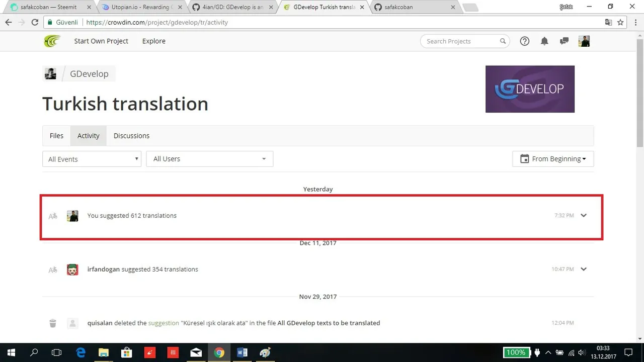Open the quisalan user link
This screenshot has width=644, height=362.
click(x=100, y=323)
